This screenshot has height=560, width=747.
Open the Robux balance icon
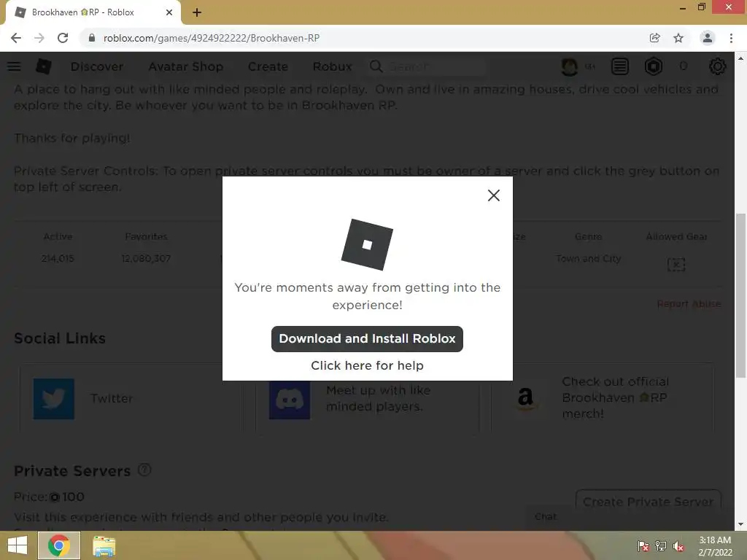pos(654,66)
